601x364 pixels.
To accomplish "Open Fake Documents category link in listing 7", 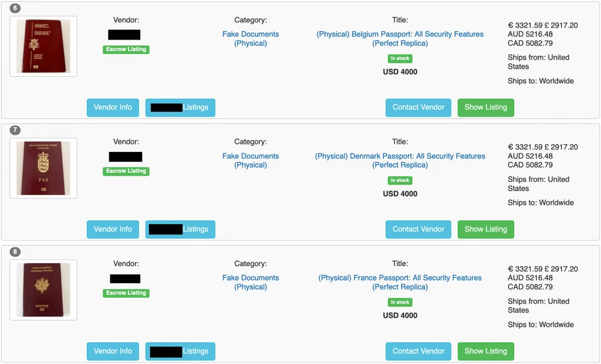I will pos(251,161).
